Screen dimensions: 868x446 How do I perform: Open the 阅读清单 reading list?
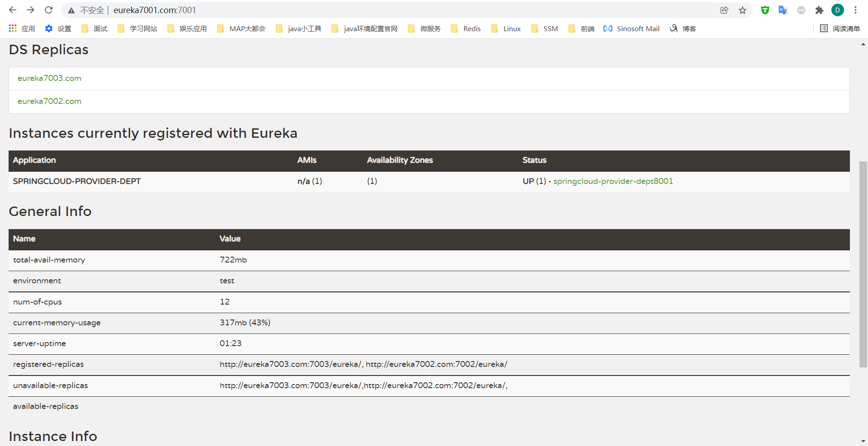840,28
